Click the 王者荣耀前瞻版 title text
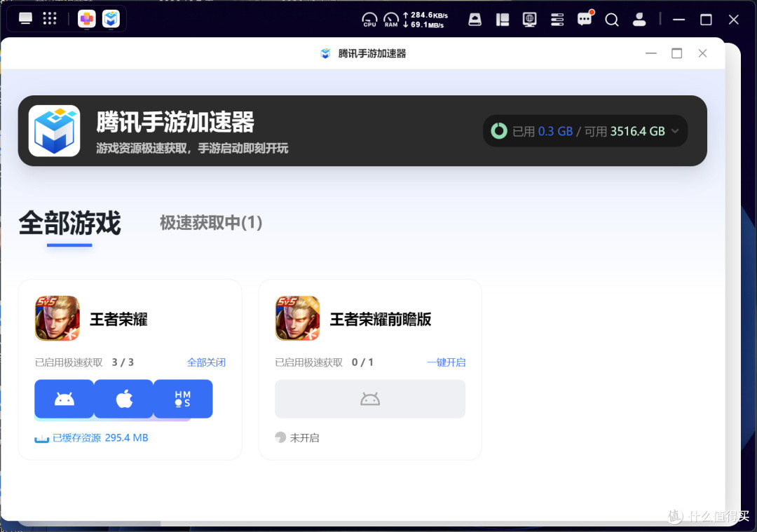Image resolution: width=757 pixels, height=532 pixels. click(x=381, y=319)
